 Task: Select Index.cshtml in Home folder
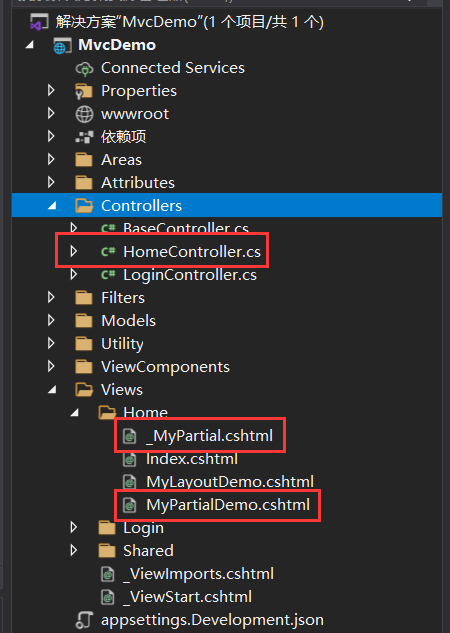(x=192, y=459)
